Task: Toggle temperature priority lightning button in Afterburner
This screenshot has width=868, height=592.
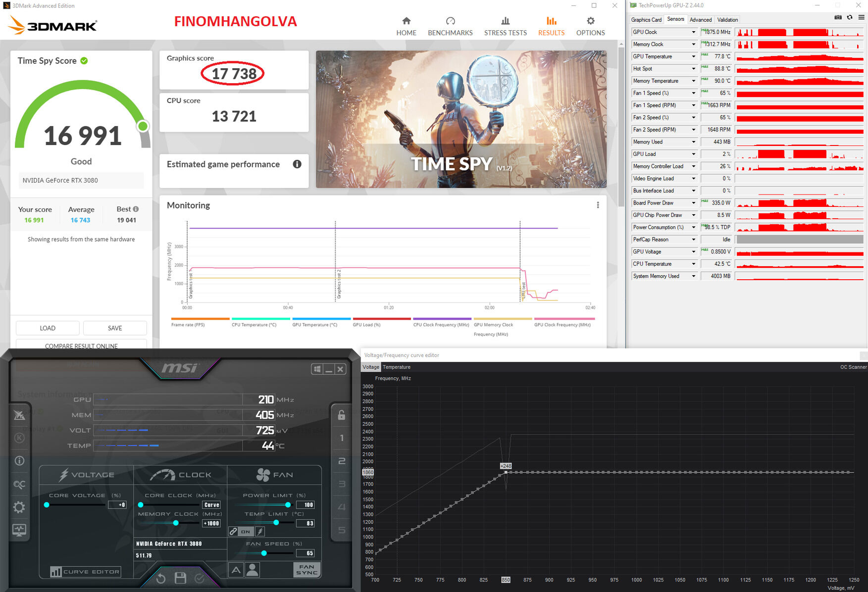Action: coord(260,531)
